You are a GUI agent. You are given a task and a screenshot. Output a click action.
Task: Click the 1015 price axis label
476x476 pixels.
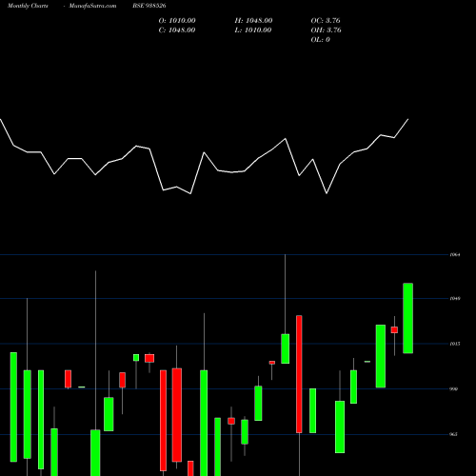point(455,344)
